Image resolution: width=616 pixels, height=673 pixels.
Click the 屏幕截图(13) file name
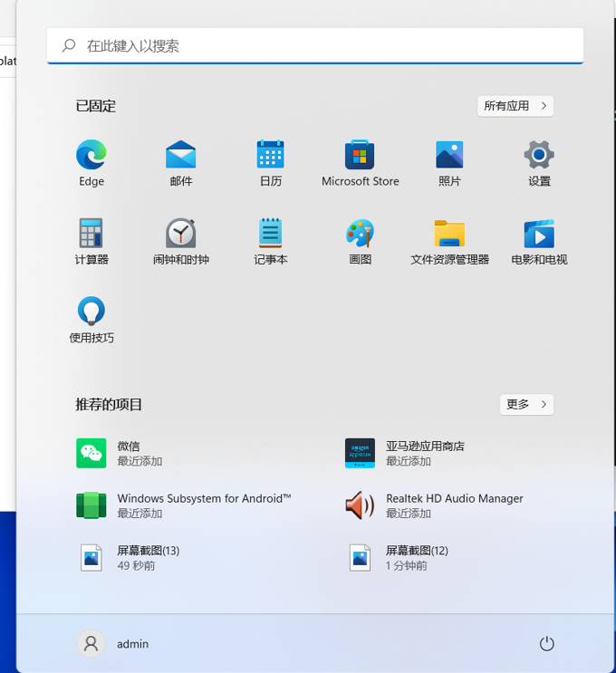(148, 550)
